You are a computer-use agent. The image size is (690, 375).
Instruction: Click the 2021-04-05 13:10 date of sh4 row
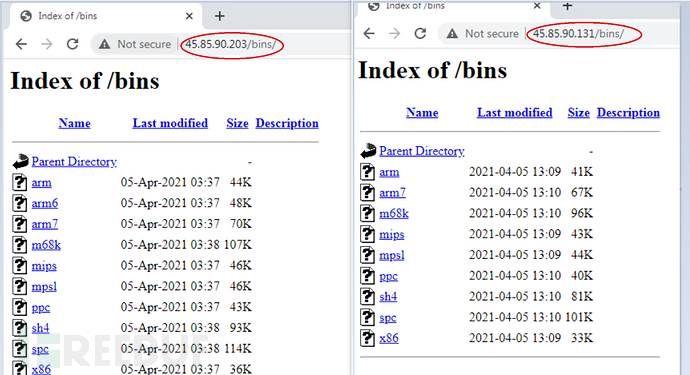pos(515,297)
